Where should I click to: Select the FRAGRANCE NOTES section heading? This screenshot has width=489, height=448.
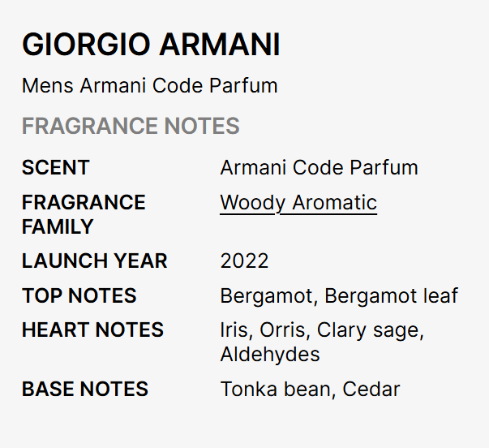[x=131, y=127]
